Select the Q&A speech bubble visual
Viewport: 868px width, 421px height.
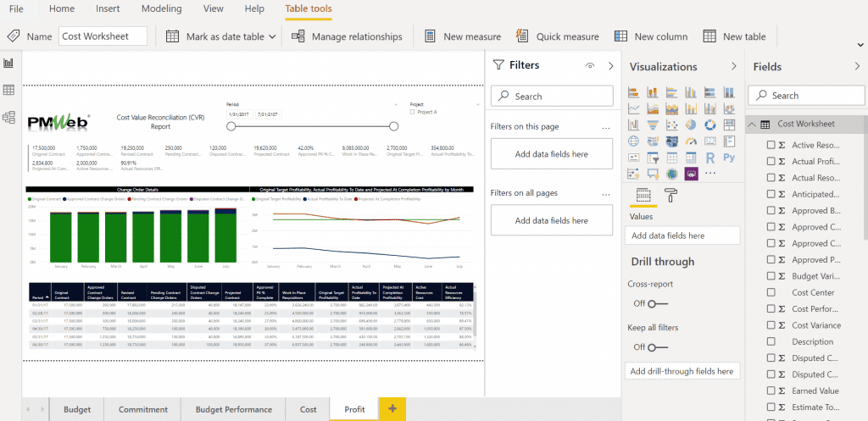(x=653, y=174)
